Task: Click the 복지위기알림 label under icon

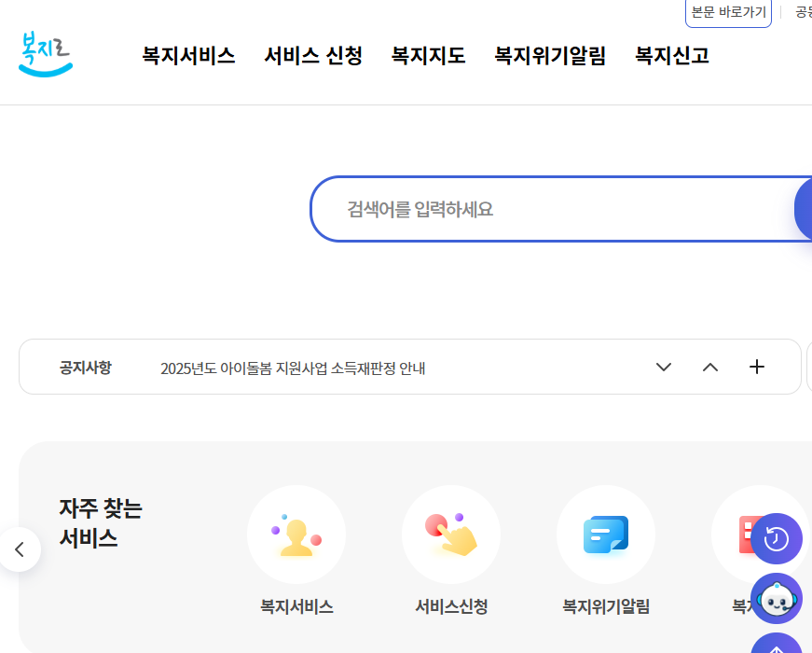Action: (606, 606)
